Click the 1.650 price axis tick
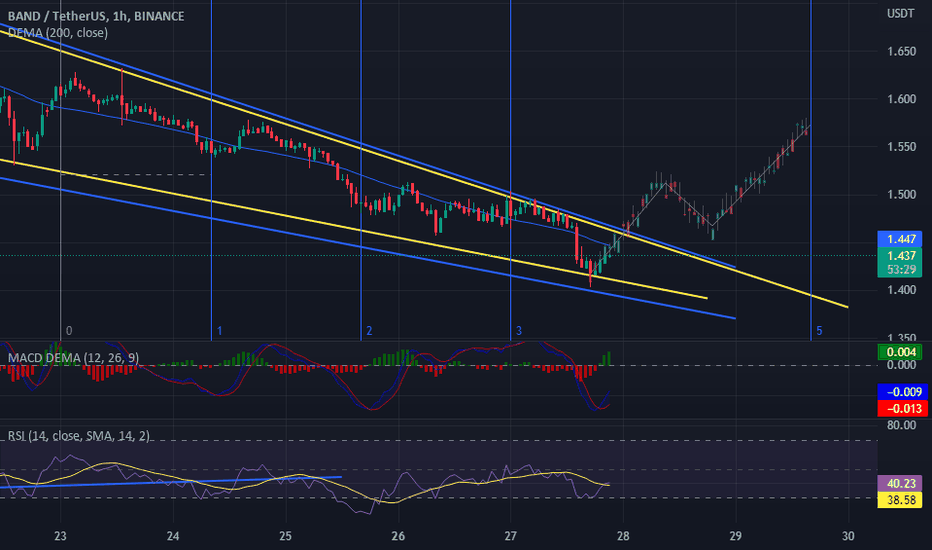 pos(901,52)
